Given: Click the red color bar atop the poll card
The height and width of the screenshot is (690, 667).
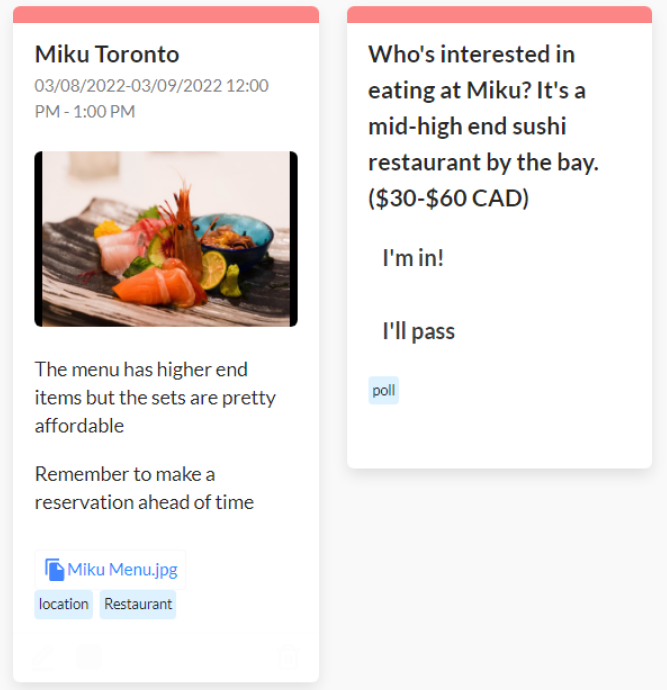Looking at the screenshot, I should click(499, 14).
